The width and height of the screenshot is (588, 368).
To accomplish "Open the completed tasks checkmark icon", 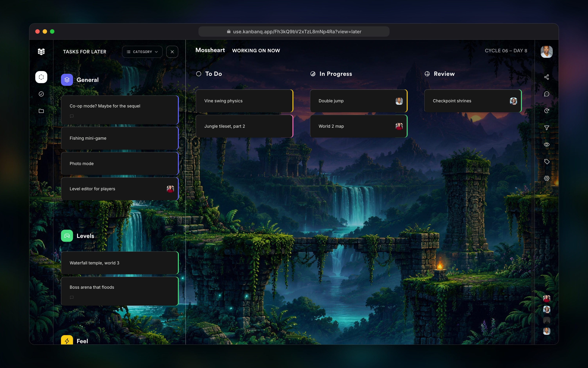I will click(41, 94).
